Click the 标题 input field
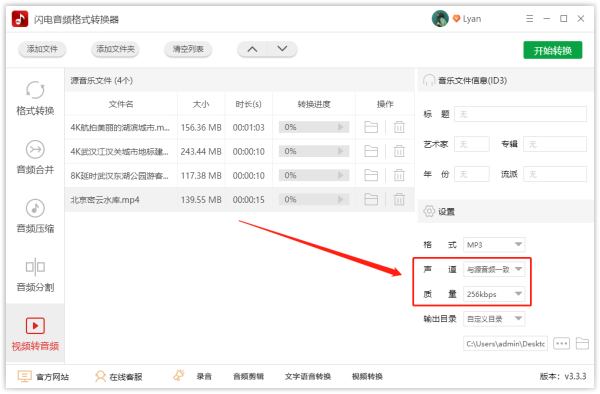The image size is (600, 394). [520, 114]
